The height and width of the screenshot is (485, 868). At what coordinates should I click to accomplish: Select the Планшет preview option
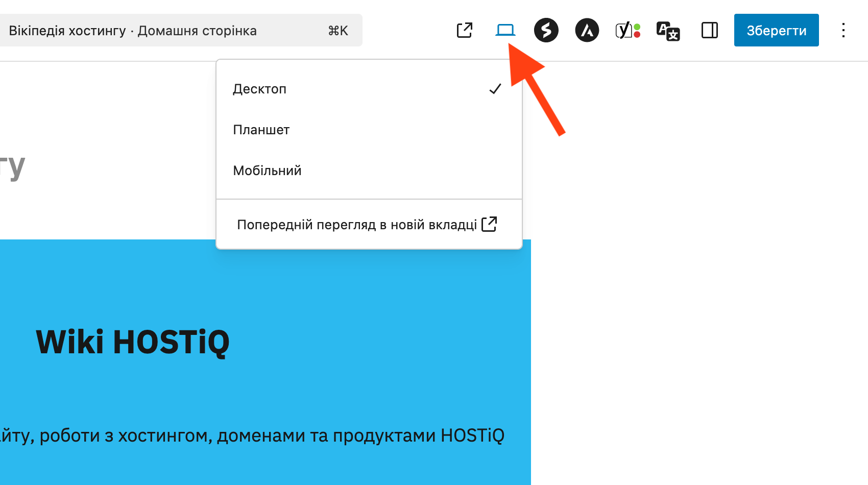pos(369,130)
